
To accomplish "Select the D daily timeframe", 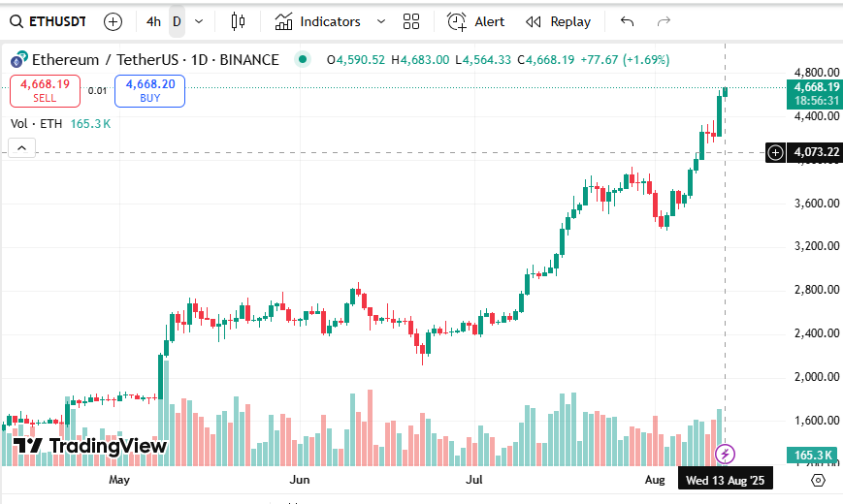I will pyautogui.click(x=177, y=21).
